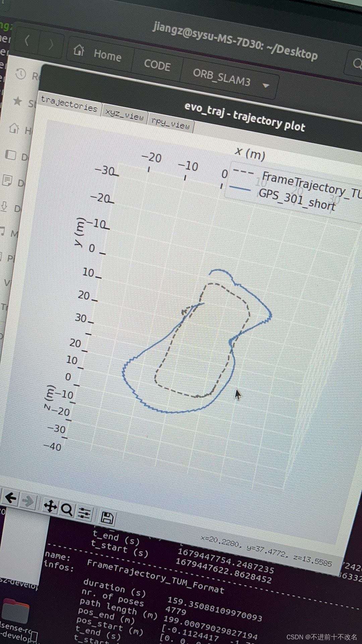Go forward in file manager window
The image size is (362, 644).
click(x=51, y=45)
